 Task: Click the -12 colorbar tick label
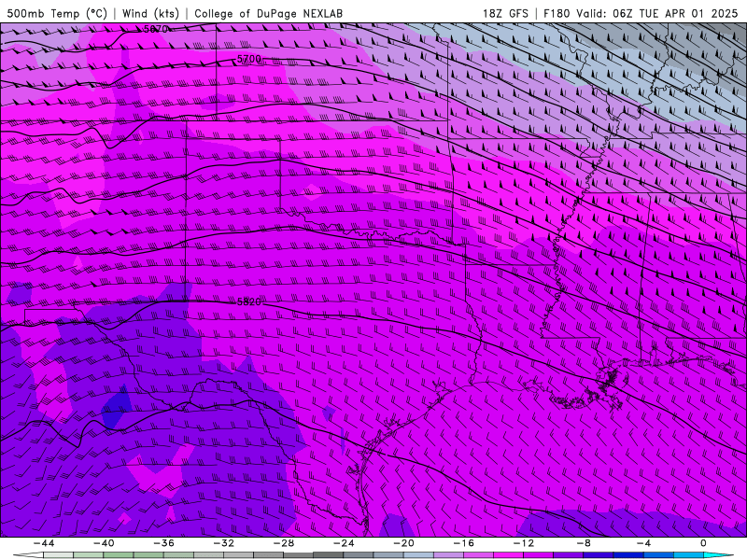pos(524,543)
